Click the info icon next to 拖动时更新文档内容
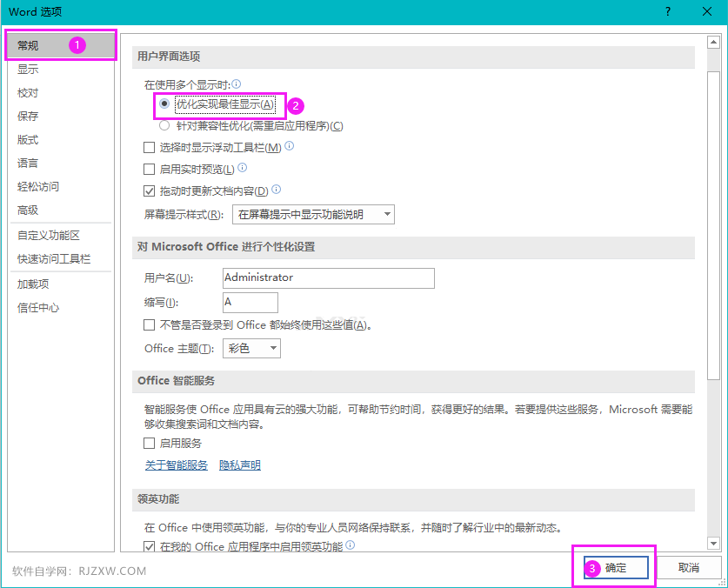Viewport: 728px width, 588px height. 277,190
